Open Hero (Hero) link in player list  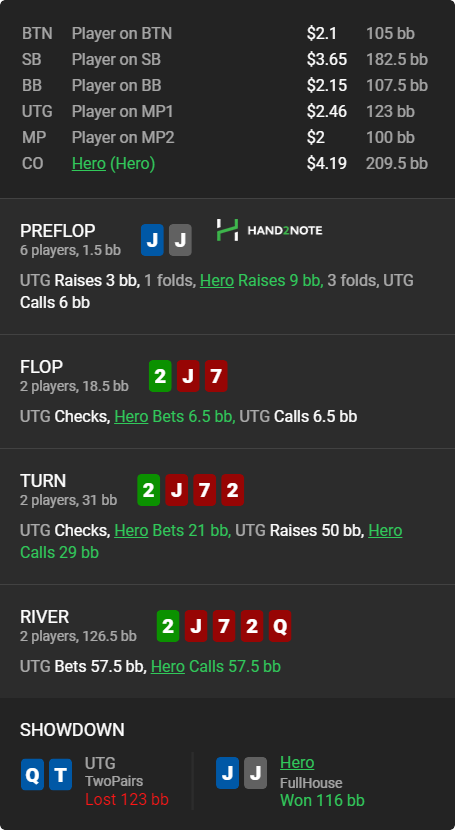(113, 164)
